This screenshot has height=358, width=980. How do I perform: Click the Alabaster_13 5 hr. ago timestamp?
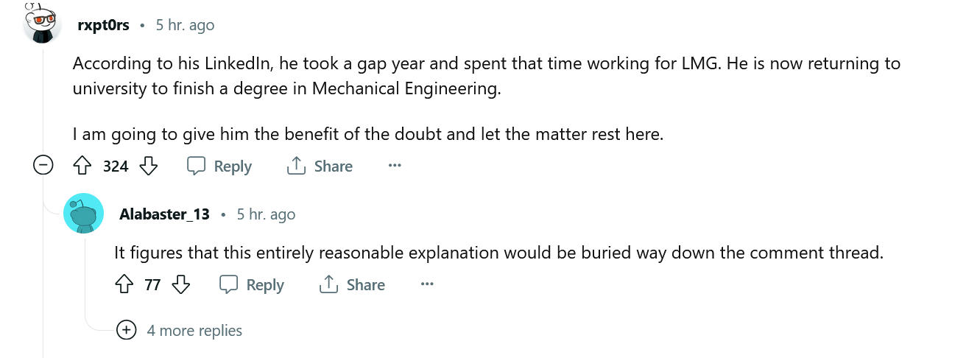(x=266, y=214)
